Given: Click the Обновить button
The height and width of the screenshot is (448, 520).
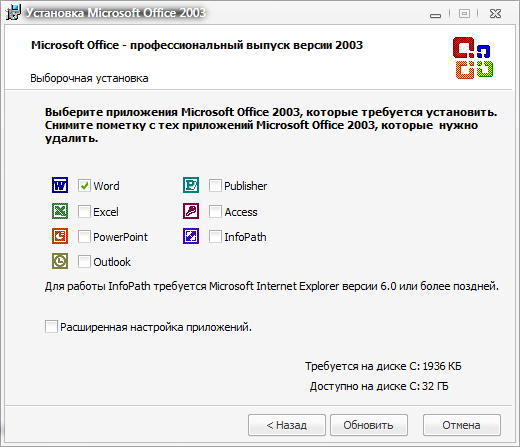Looking at the screenshot, I should 369,425.
